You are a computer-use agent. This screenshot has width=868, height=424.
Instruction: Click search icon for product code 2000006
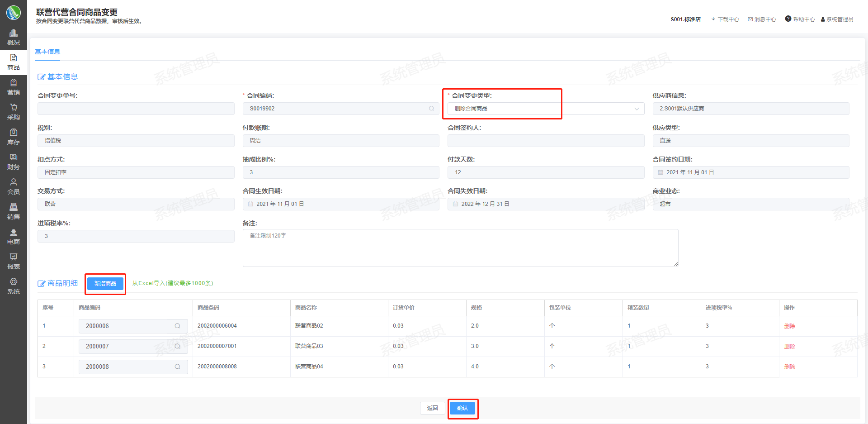[x=178, y=326]
